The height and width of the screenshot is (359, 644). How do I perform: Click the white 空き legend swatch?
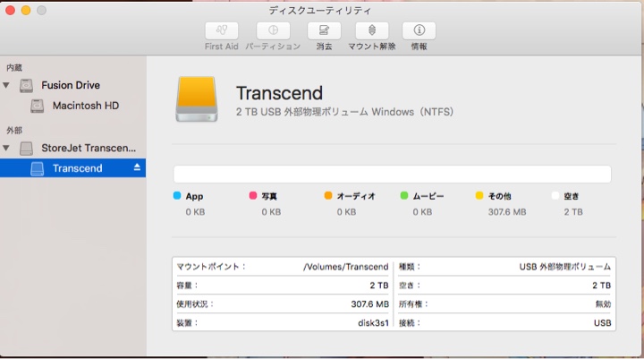coord(555,196)
